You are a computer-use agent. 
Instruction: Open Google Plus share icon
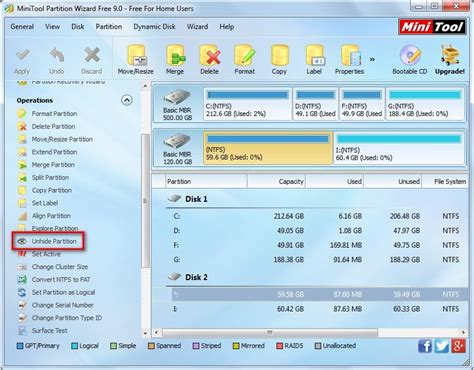coord(458,346)
